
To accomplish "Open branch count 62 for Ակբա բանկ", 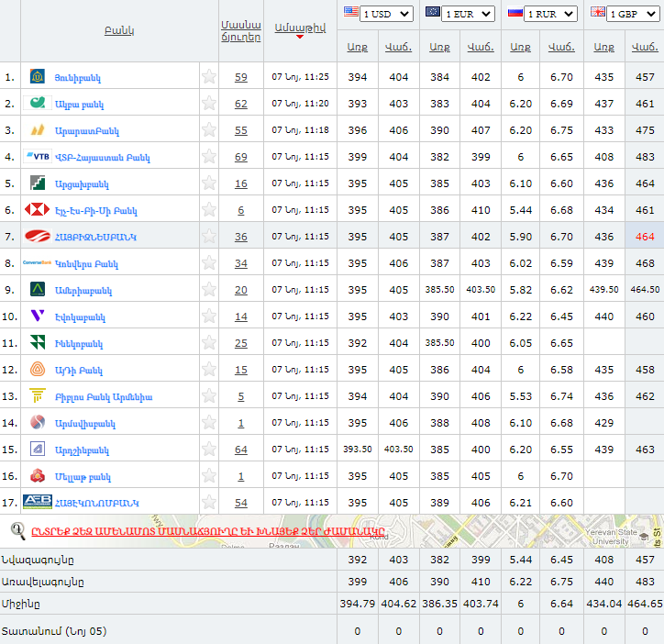I will click(241, 104).
